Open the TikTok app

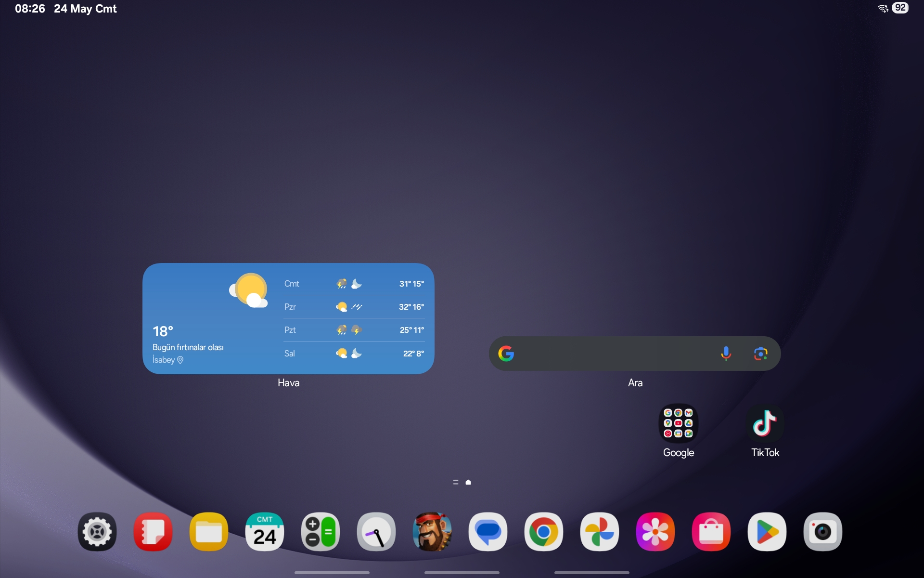coord(765,423)
